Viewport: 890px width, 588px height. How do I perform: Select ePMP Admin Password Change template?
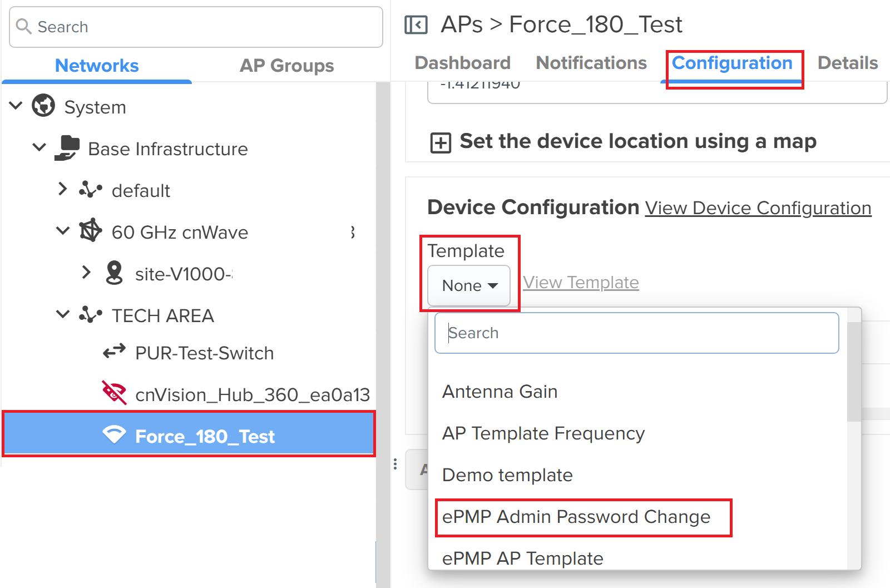(576, 517)
